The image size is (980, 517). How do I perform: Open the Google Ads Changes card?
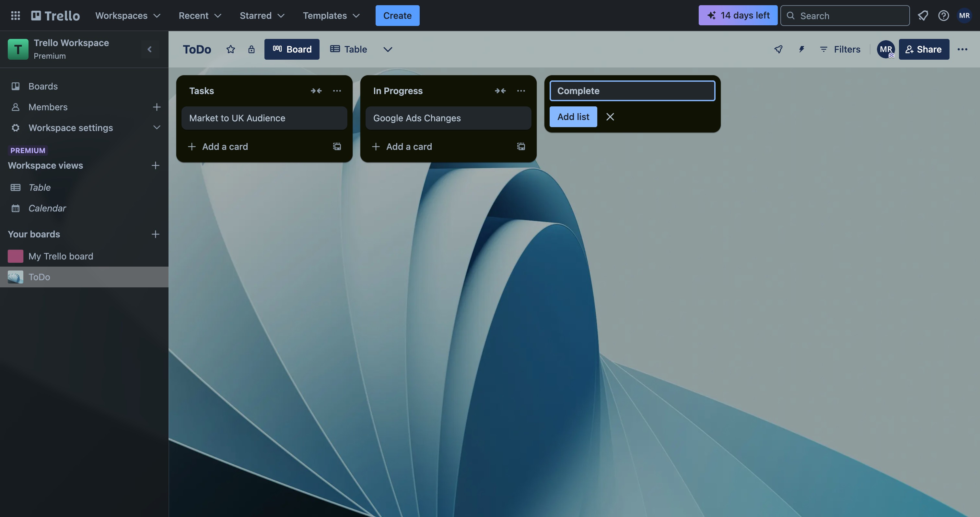[449, 118]
